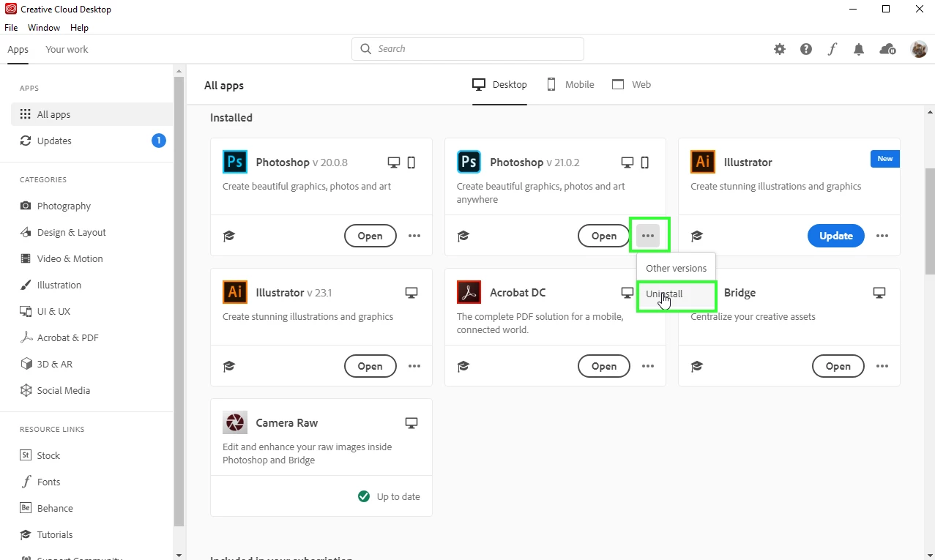Open tutorials icon on Illustrator v 23.1 card

pyautogui.click(x=229, y=366)
